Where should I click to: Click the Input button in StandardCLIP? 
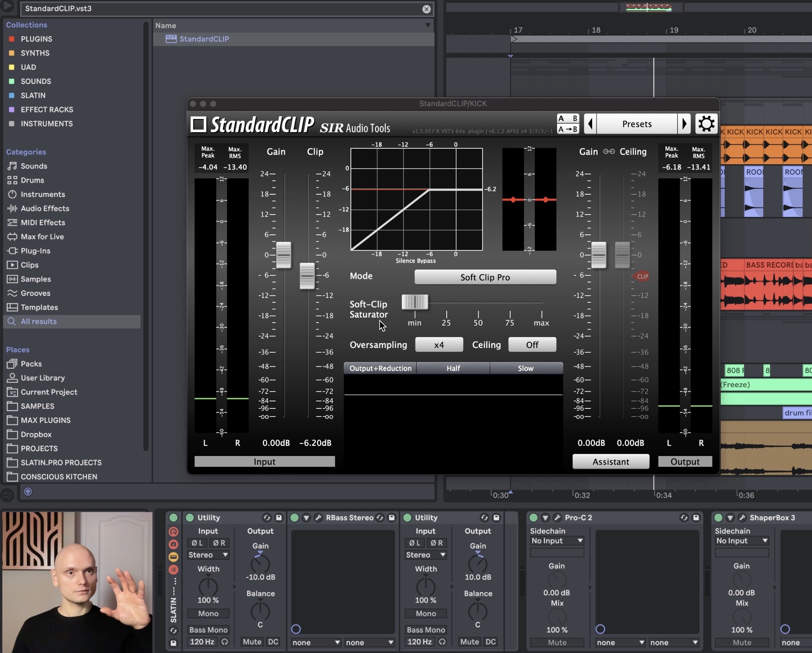pos(265,461)
